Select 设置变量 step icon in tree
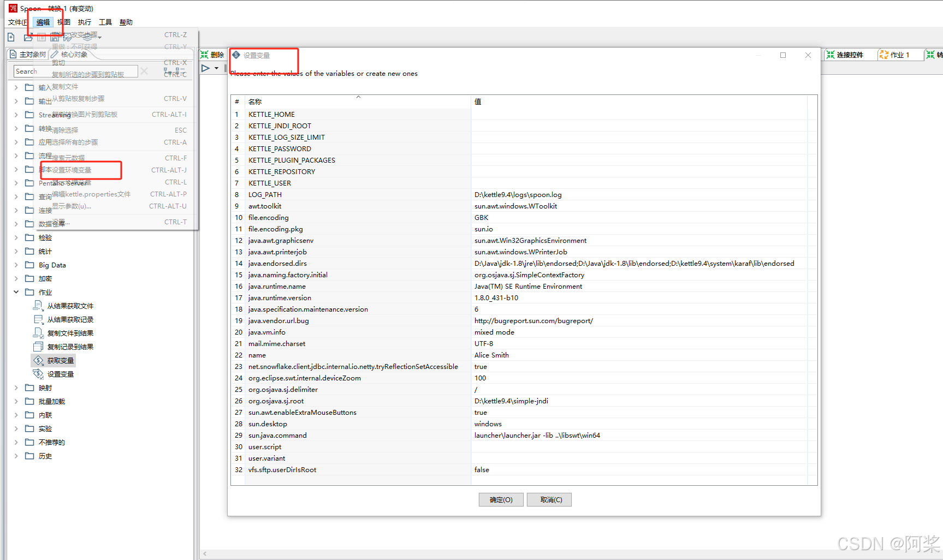 pyautogui.click(x=38, y=374)
